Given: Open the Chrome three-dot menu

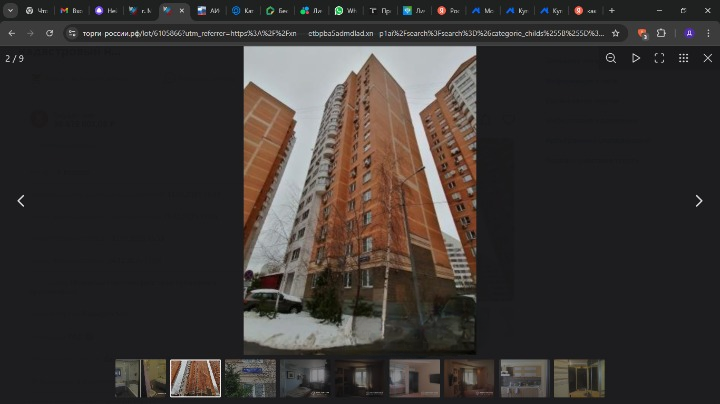Looking at the screenshot, I should point(708,33).
